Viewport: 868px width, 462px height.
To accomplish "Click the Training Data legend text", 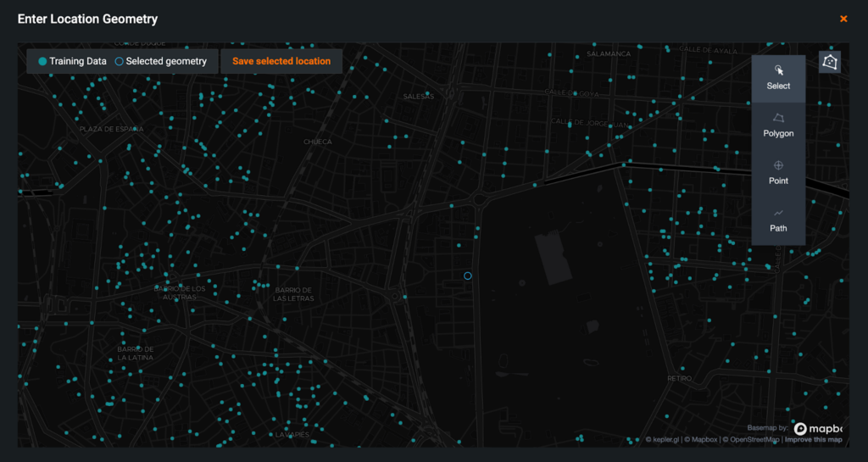I will coord(78,61).
